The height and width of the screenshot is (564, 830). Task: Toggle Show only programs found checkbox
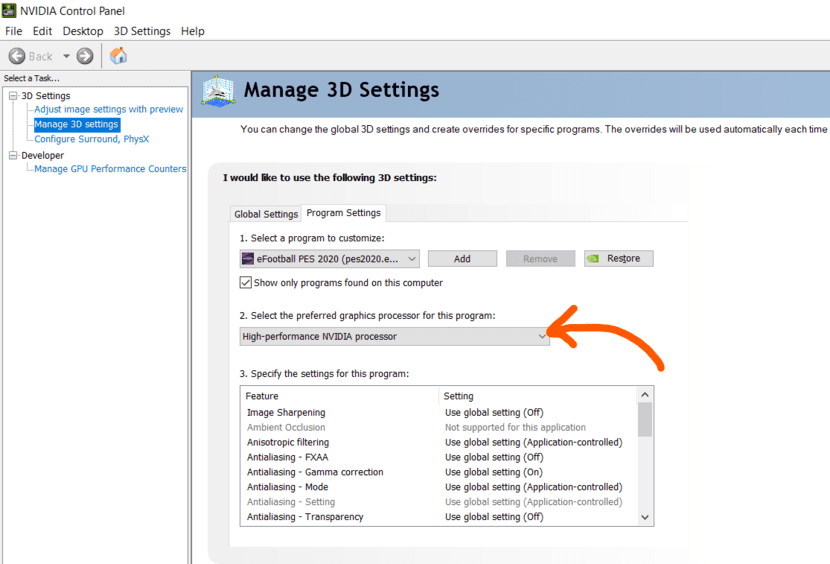[x=246, y=282]
